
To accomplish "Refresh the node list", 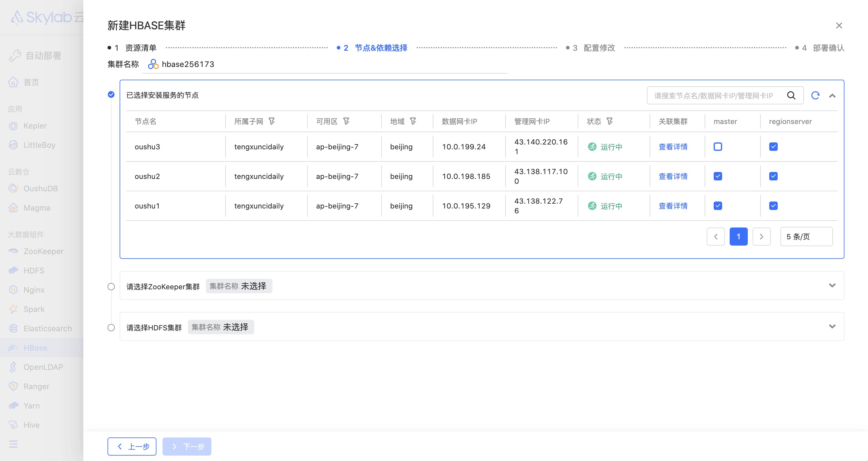I will [x=815, y=96].
